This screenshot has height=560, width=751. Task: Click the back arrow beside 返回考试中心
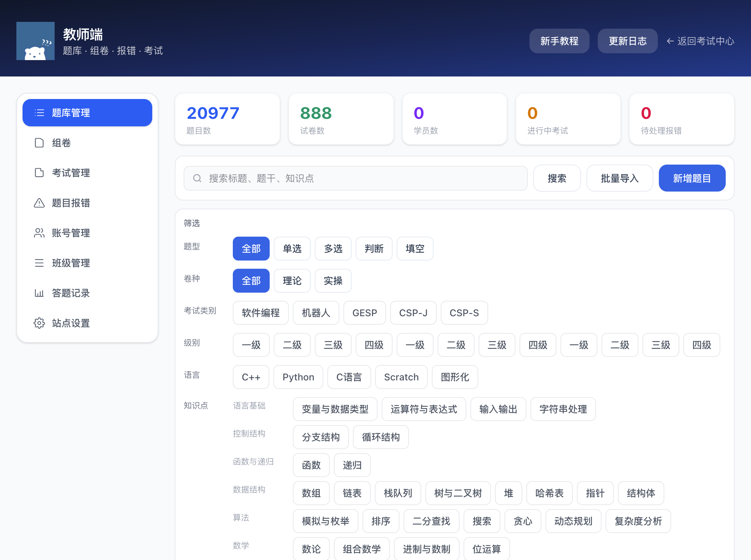(x=670, y=41)
